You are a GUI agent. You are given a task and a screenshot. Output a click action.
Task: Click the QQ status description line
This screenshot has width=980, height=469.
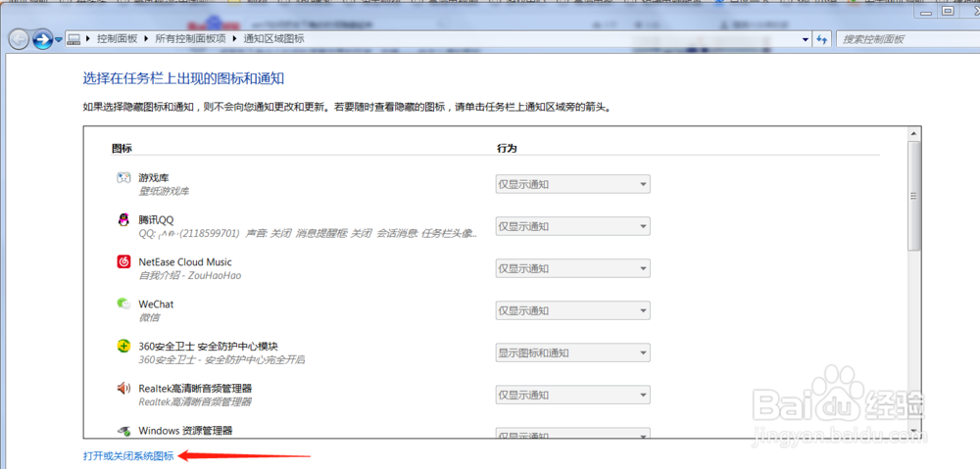point(310,234)
